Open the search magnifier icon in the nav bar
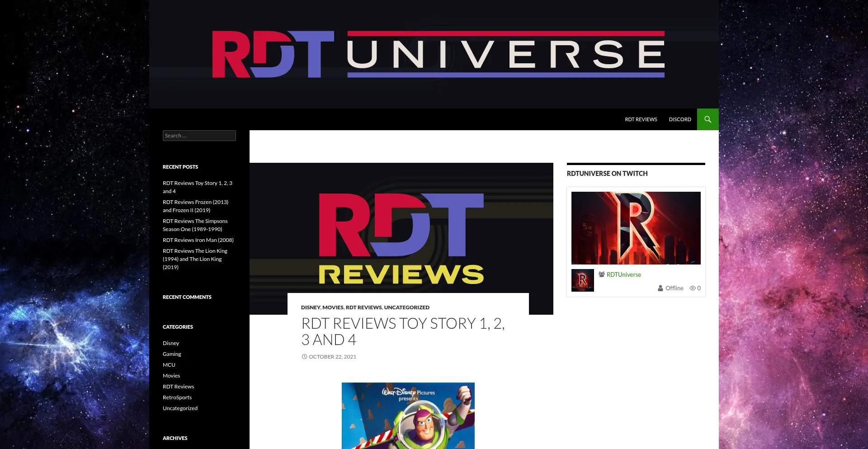 (x=708, y=119)
